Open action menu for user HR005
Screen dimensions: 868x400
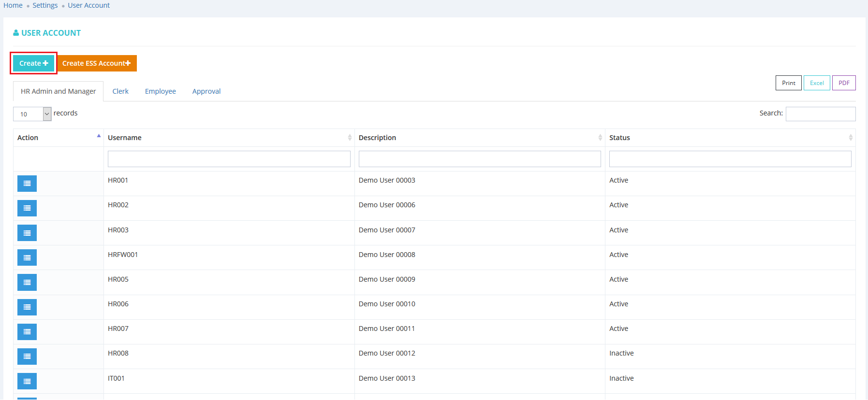click(27, 282)
